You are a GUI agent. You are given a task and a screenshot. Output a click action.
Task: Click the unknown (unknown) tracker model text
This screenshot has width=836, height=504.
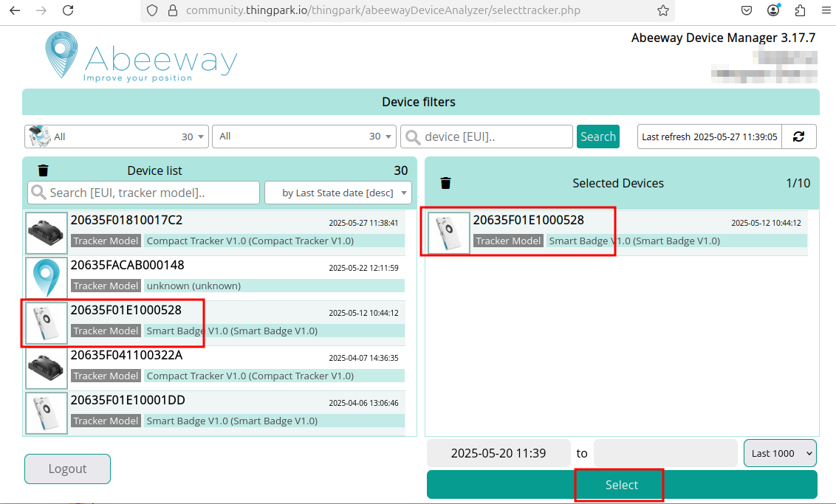193,286
